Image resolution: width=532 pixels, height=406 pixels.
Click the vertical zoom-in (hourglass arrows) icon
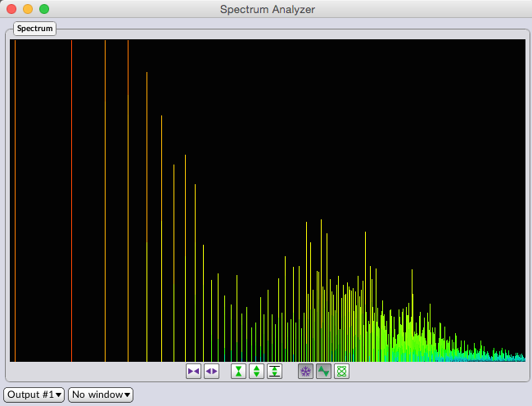[238, 372]
